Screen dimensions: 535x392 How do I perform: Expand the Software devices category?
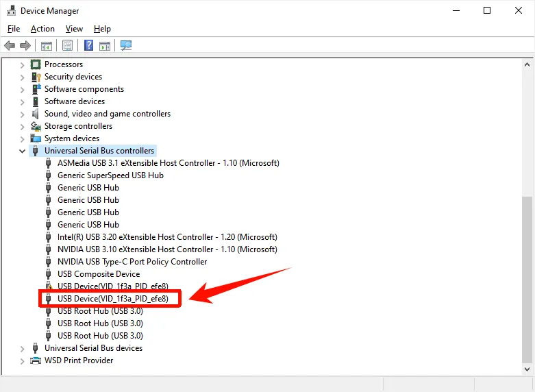point(22,102)
